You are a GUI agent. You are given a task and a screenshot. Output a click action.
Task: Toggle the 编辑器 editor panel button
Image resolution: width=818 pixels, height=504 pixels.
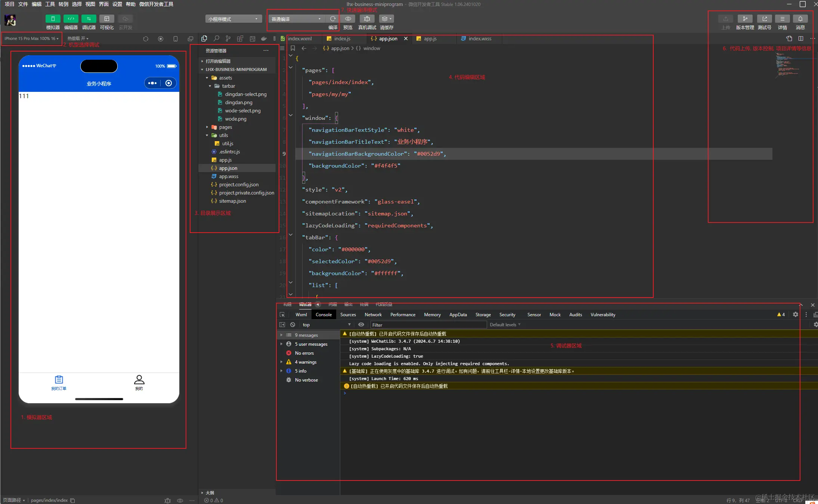(71, 19)
